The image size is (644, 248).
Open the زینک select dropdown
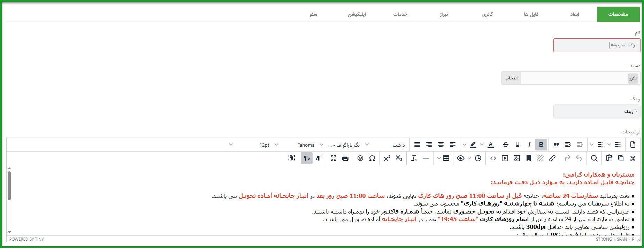(x=597, y=111)
